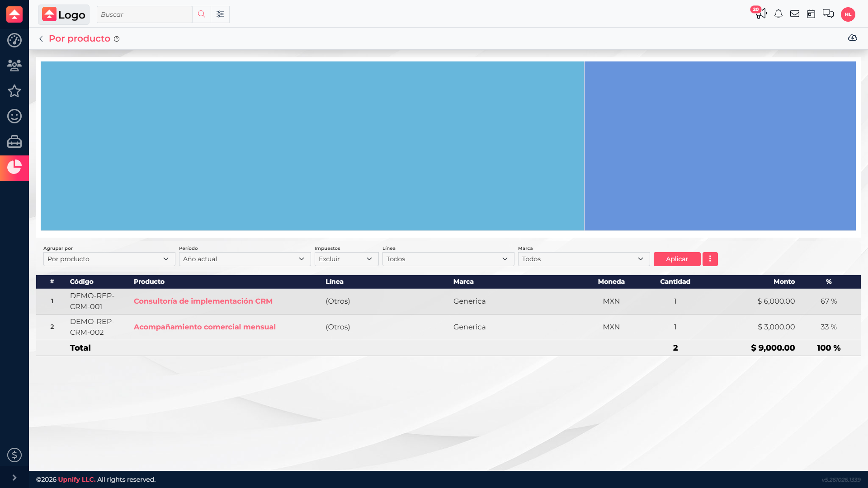Open the pie chart reports icon in sidebar

14,167
